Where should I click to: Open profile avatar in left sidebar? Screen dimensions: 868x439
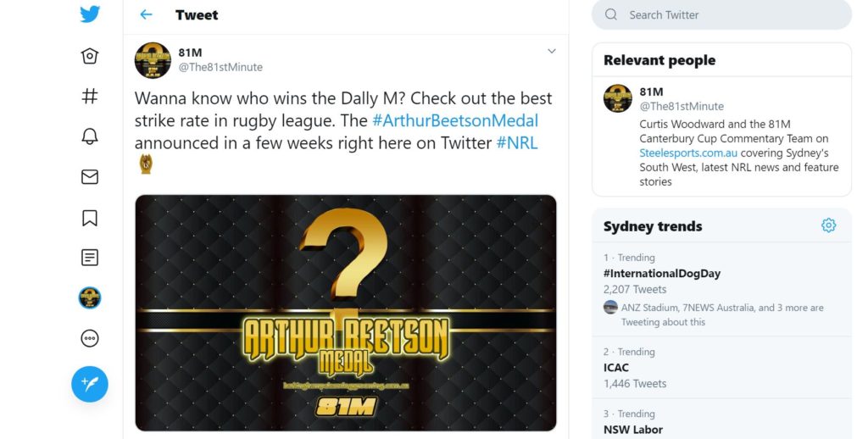coord(90,297)
